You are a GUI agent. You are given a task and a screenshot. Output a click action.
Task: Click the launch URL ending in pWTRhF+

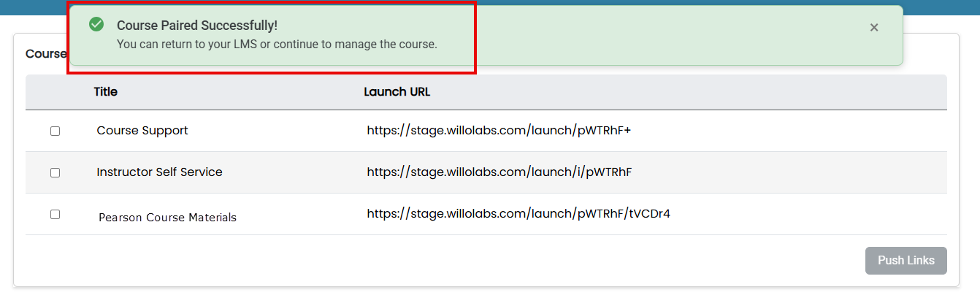tap(499, 131)
